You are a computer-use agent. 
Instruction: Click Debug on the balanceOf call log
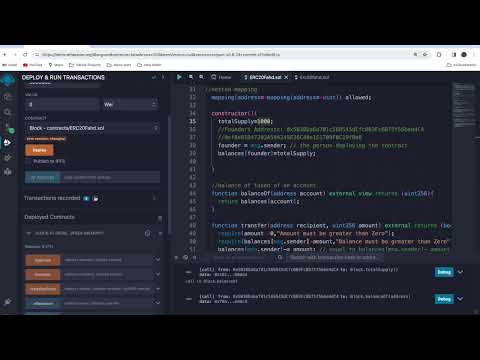coord(444,299)
